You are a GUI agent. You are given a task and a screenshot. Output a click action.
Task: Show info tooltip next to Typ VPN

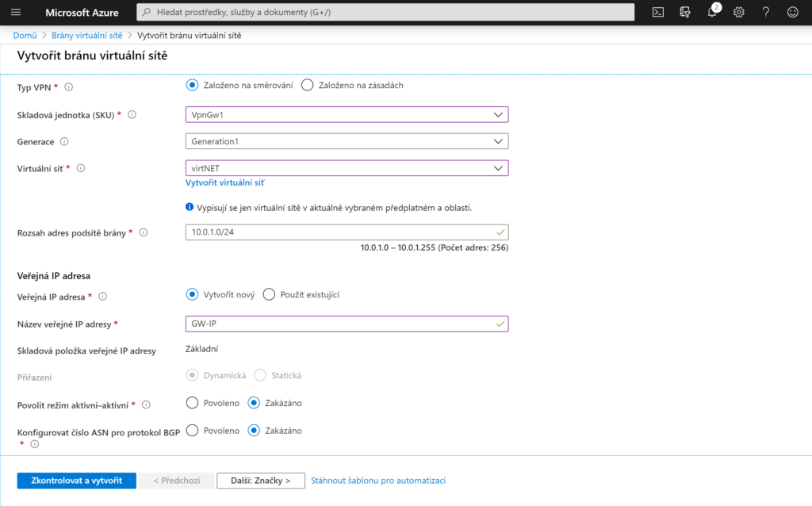pos(69,86)
